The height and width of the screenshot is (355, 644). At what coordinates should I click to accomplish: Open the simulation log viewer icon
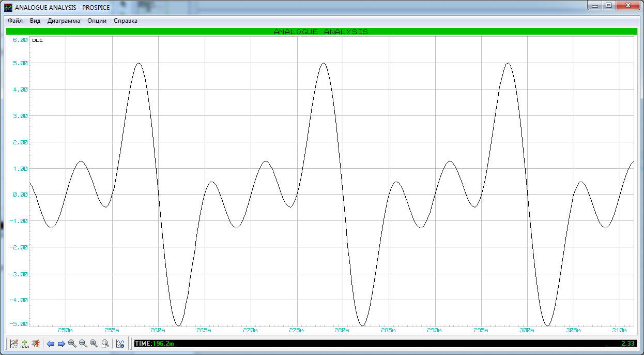[x=120, y=344]
